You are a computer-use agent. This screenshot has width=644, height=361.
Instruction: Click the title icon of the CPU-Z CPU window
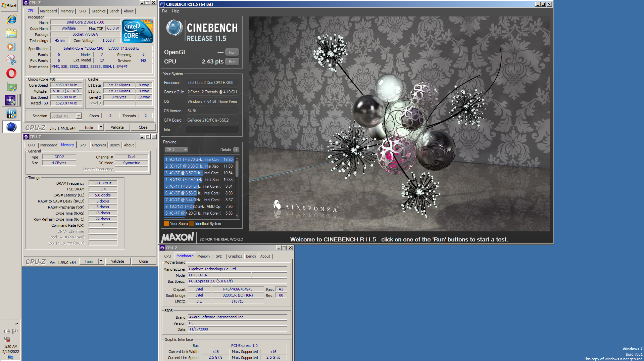[x=26, y=3]
